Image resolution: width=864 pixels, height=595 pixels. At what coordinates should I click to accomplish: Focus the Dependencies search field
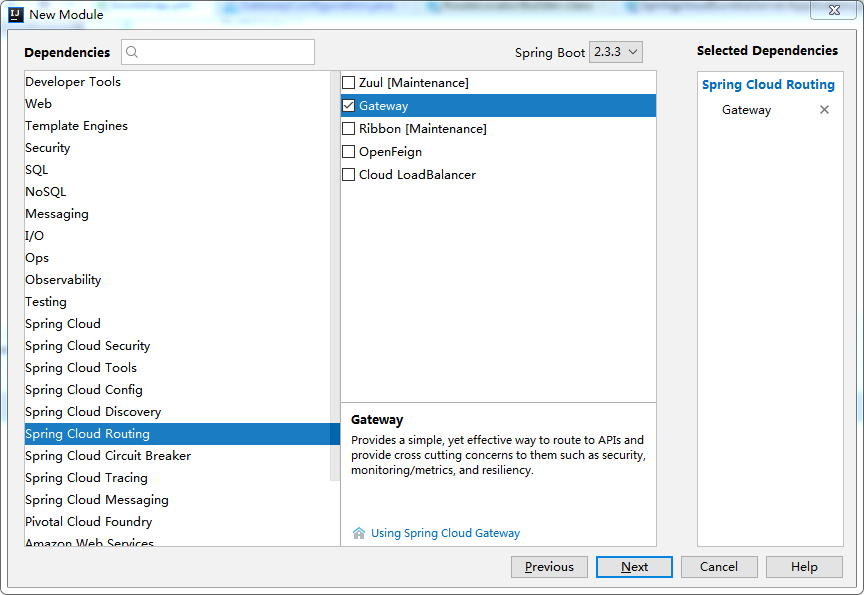218,52
